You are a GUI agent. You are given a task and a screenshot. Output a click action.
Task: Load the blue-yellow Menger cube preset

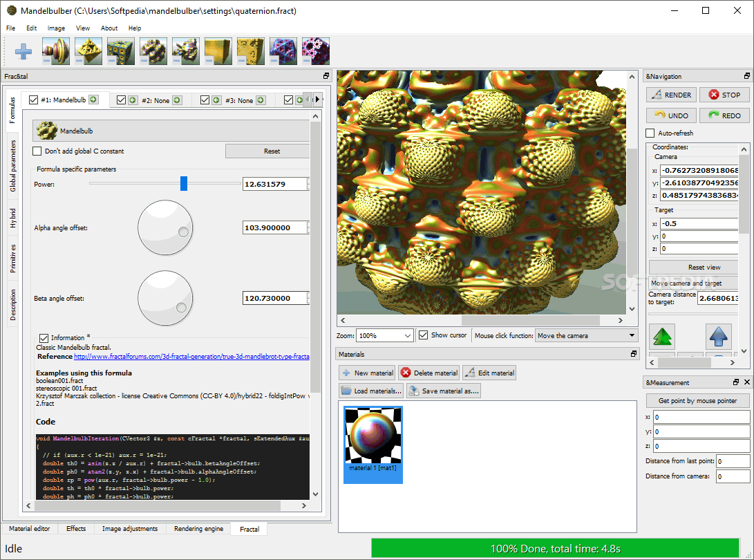[x=121, y=51]
